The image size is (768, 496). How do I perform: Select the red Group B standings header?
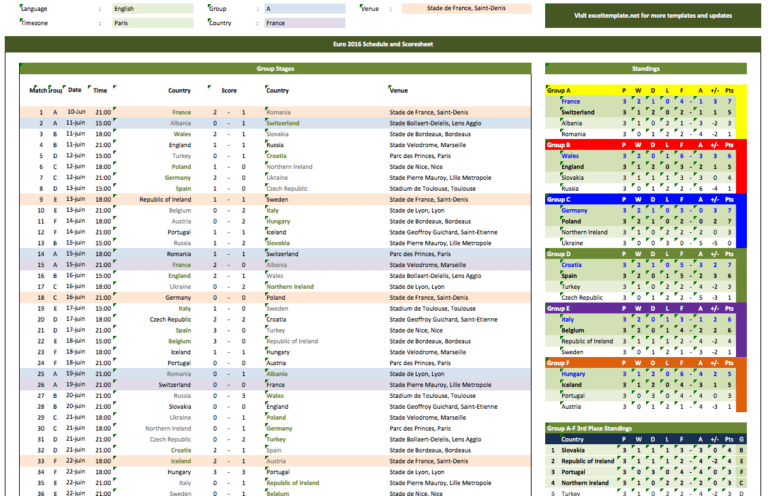[646, 145]
